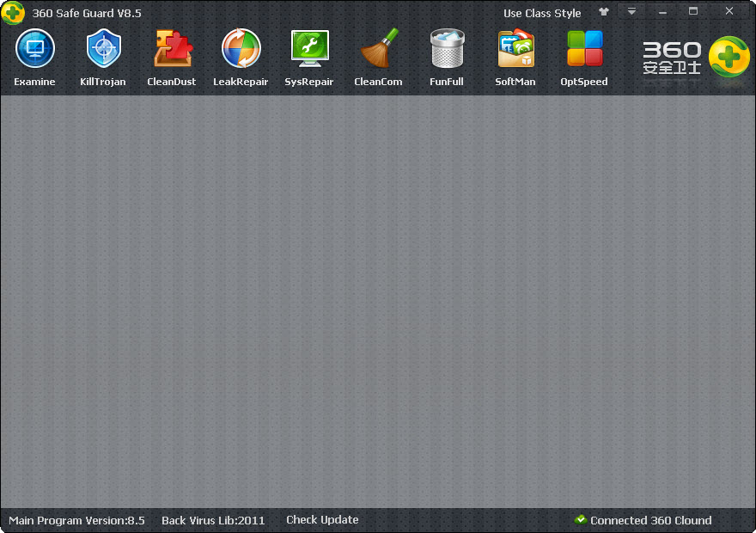Open the Examine computer checkup tool

pos(34,58)
